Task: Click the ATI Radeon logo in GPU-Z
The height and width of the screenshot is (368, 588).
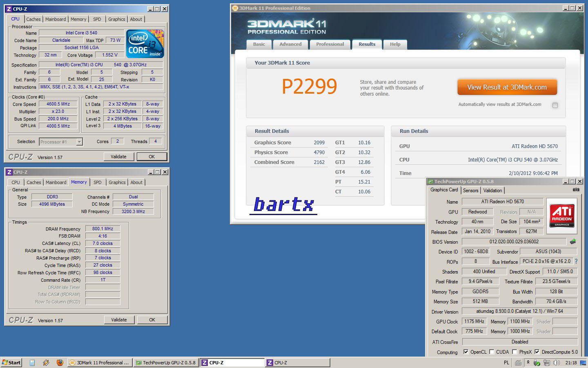Action: pos(562,216)
